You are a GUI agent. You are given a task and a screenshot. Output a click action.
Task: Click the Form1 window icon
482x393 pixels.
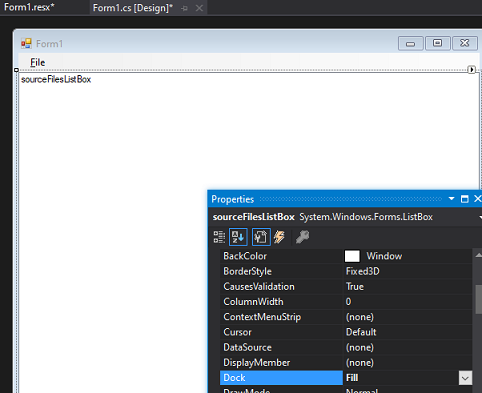click(x=26, y=44)
